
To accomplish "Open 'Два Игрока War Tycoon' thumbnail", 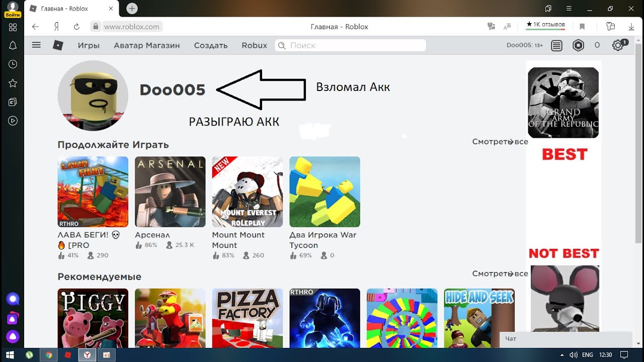I will coord(325,192).
